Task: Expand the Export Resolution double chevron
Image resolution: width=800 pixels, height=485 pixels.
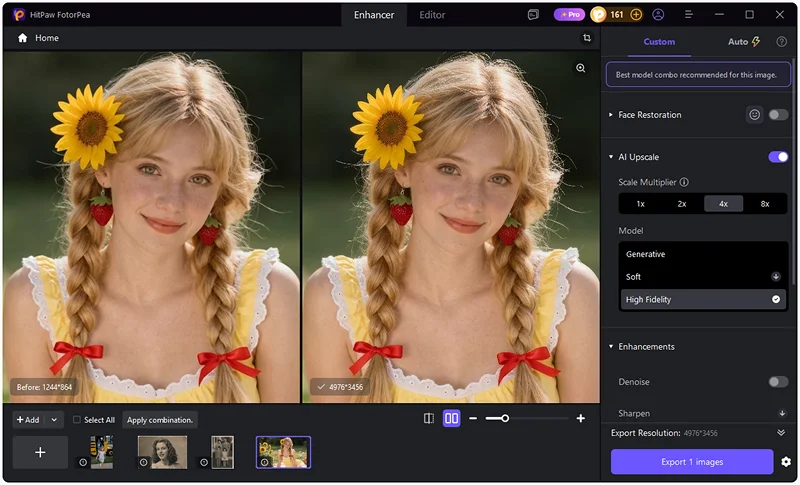Action: pos(781,432)
